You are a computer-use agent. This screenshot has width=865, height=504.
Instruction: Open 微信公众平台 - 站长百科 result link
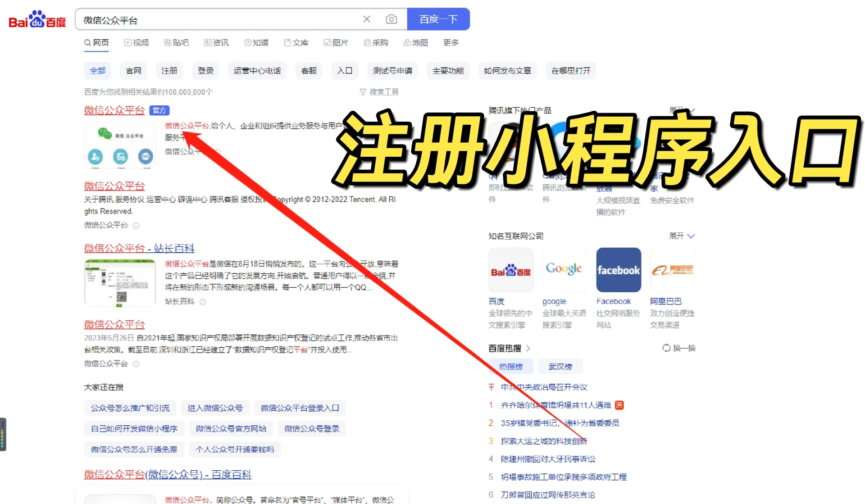click(139, 248)
